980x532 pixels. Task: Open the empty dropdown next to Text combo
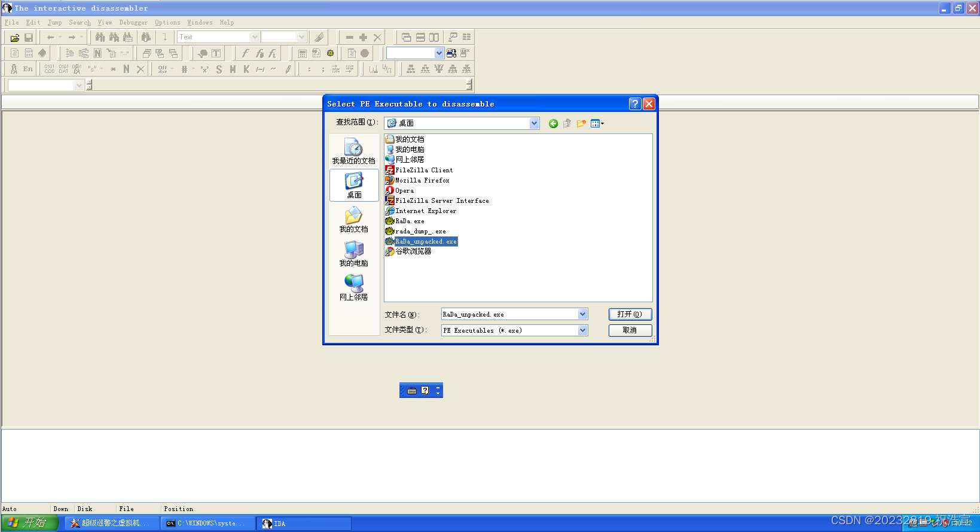tap(301, 37)
